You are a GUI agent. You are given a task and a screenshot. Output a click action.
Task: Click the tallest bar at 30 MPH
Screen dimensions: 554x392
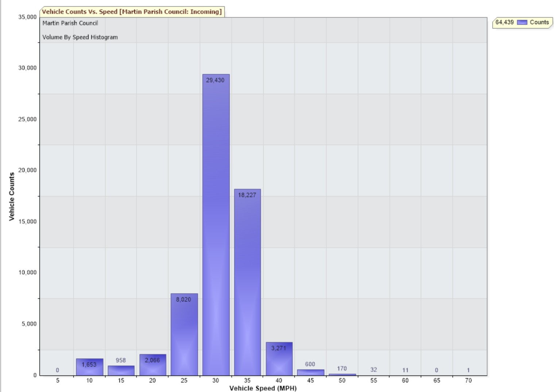tap(216, 224)
